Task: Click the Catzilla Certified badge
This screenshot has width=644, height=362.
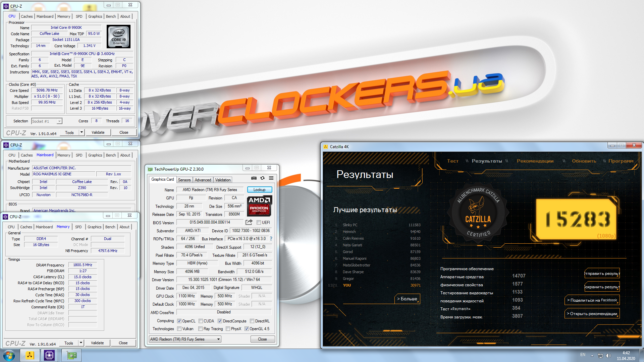Action: (478, 213)
